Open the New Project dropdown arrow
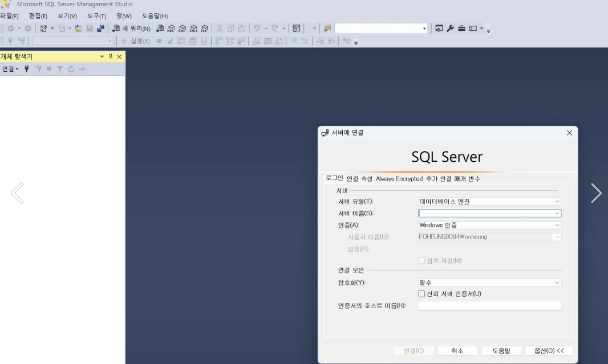This screenshot has height=364, width=608. tap(52, 28)
